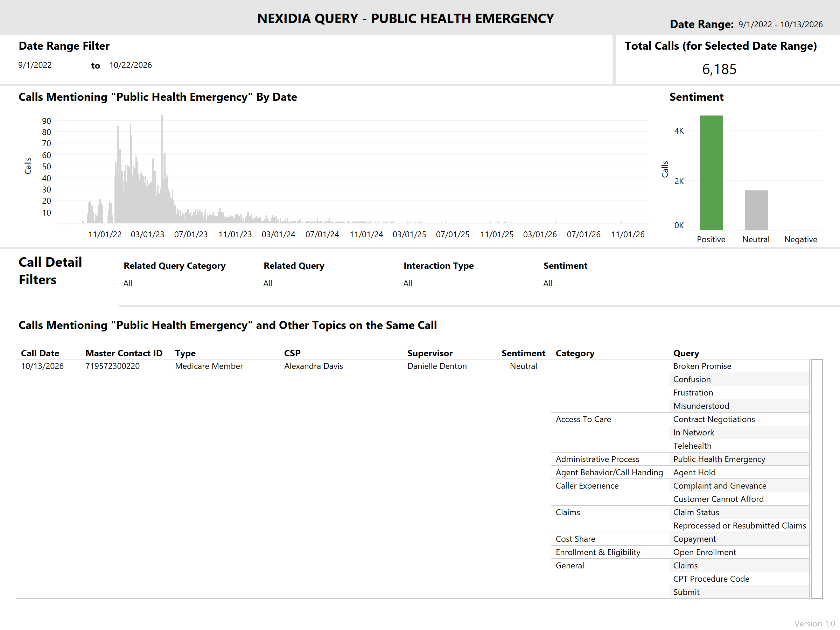Click the Supervisor column header
Viewport: 840px width, 630px height.
pyautogui.click(x=430, y=353)
